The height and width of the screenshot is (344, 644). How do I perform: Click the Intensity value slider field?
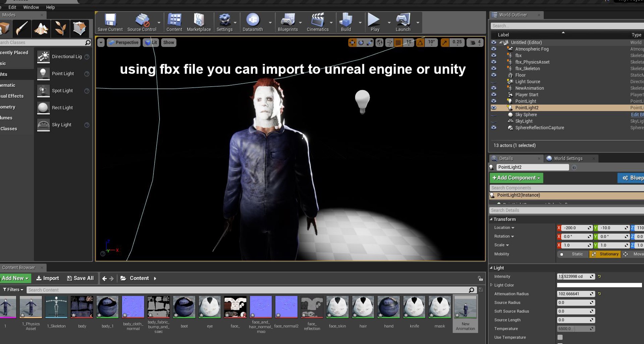coord(576,277)
